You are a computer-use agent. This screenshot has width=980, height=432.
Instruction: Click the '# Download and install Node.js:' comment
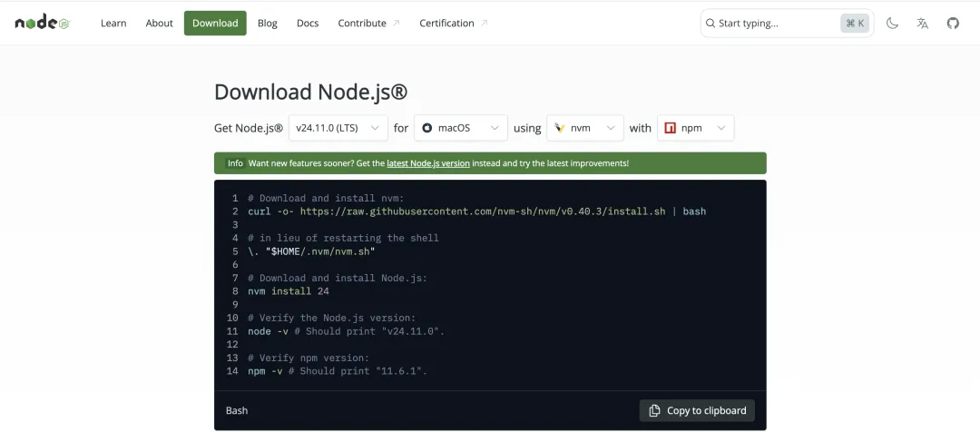(338, 279)
